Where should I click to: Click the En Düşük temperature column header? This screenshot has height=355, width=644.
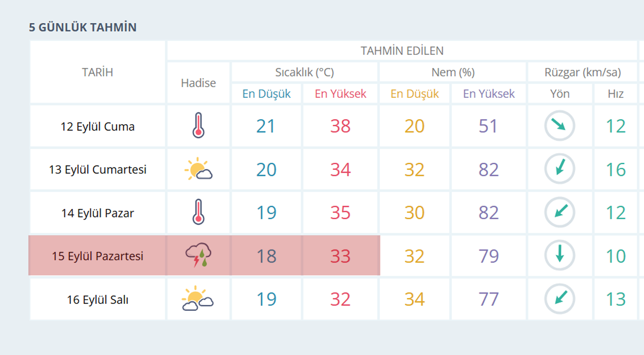click(x=267, y=94)
